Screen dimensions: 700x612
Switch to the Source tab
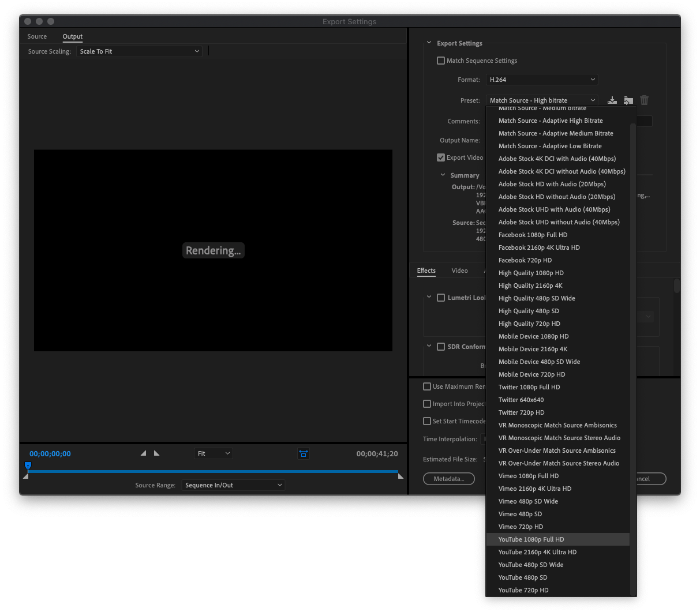coord(37,36)
